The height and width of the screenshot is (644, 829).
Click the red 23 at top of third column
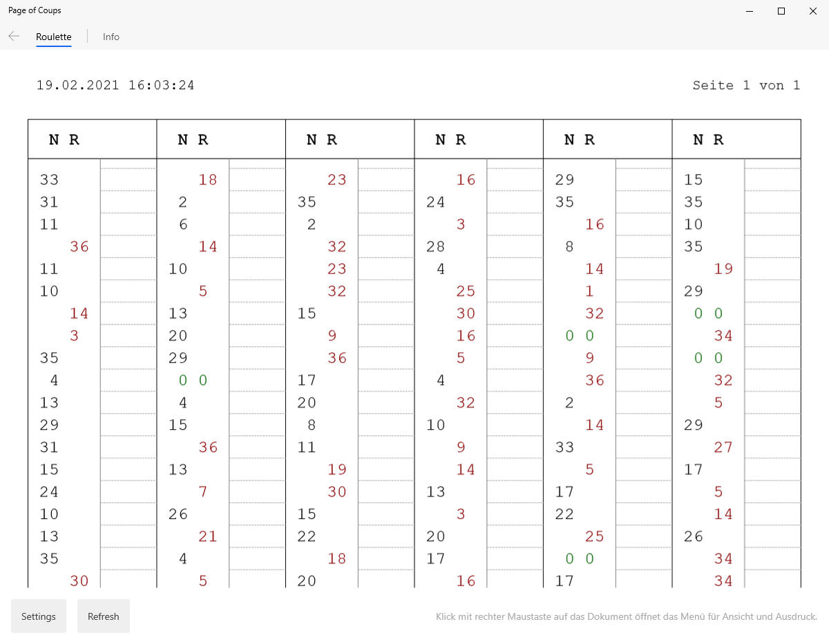337,180
